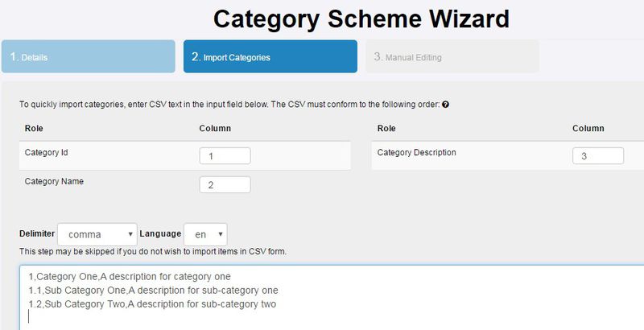Expand the Language dropdown
The image size is (644, 330).
(x=205, y=234)
